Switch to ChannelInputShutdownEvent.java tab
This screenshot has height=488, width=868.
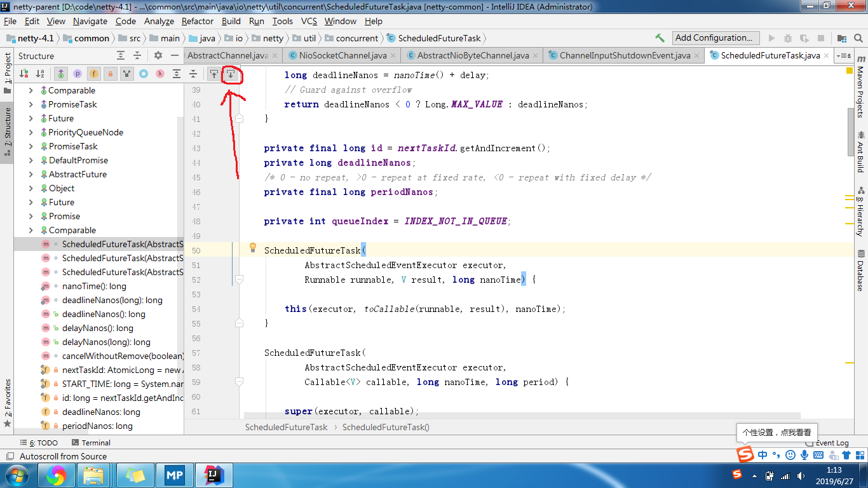point(625,55)
